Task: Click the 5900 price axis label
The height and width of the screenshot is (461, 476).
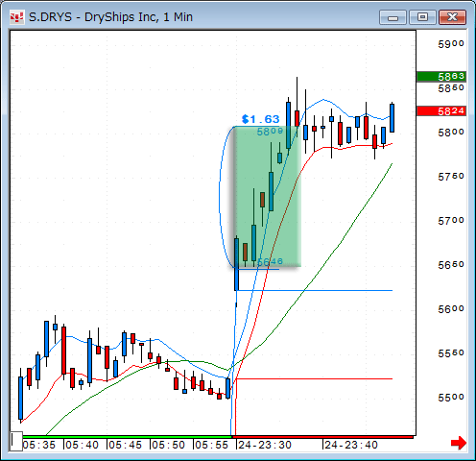Action: point(451,44)
